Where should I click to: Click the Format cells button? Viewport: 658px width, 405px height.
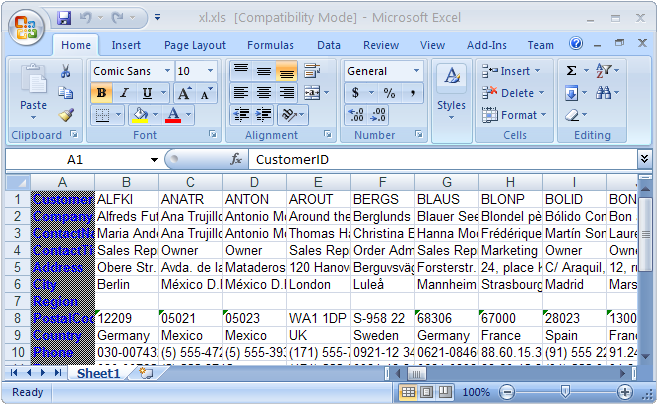click(x=513, y=115)
